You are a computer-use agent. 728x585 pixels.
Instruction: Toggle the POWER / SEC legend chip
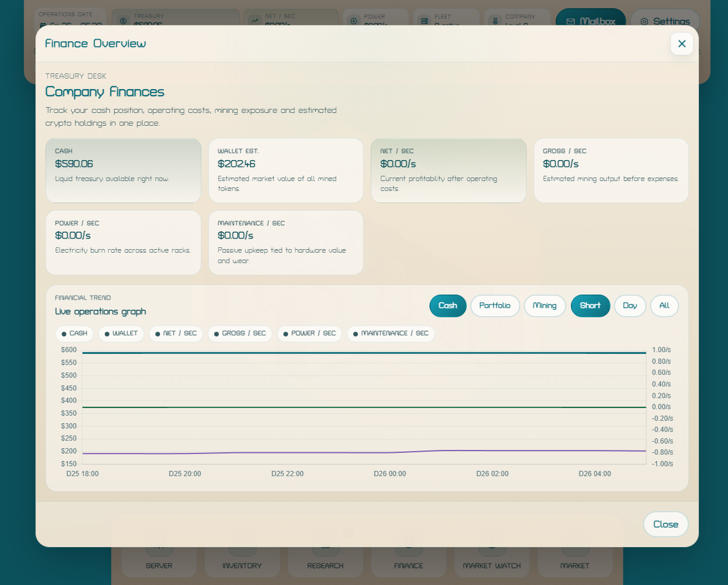[x=310, y=334]
